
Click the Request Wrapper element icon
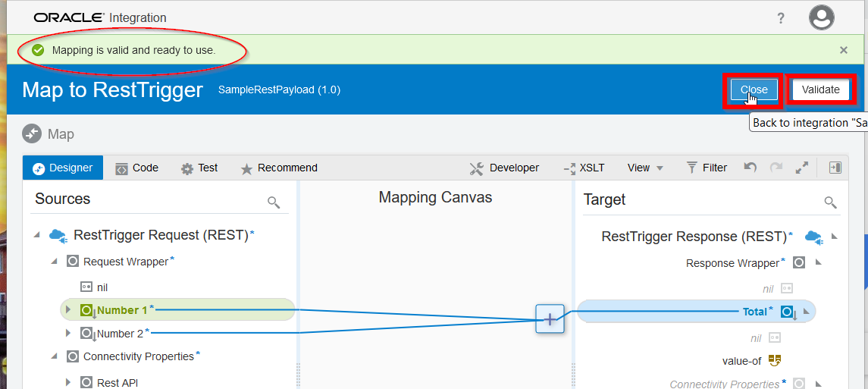(73, 261)
